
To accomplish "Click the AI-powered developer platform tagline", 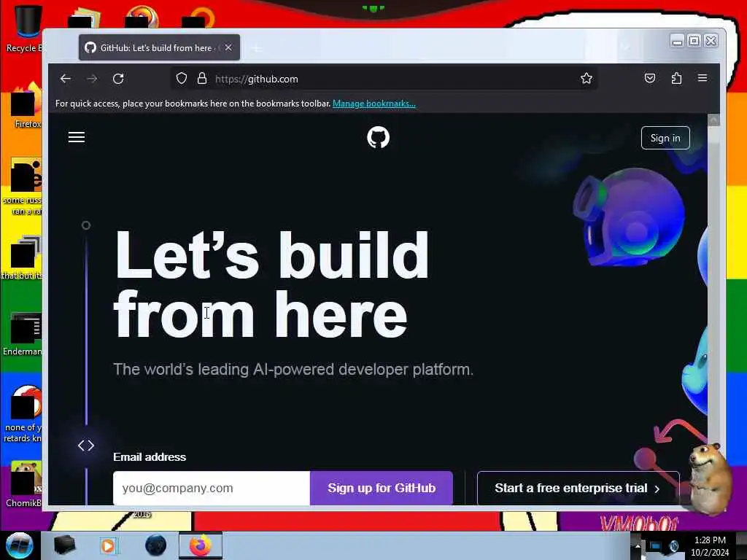I will [293, 370].
